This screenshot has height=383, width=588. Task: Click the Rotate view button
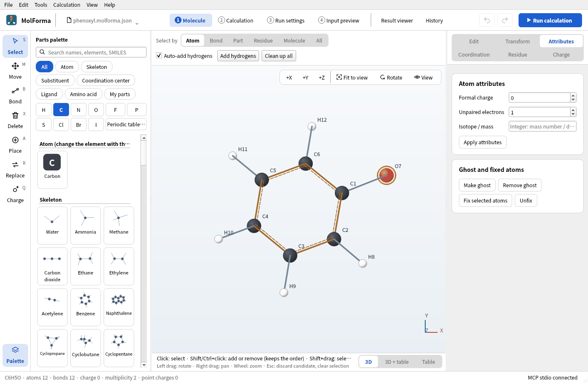click(391, 77)
